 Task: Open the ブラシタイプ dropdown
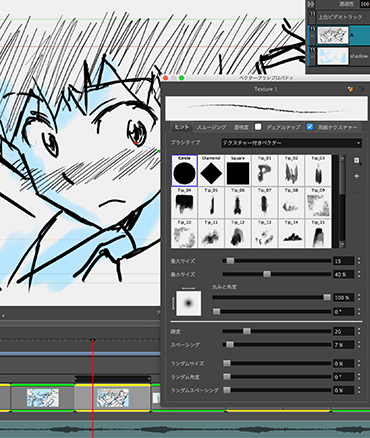click(291, 143)
